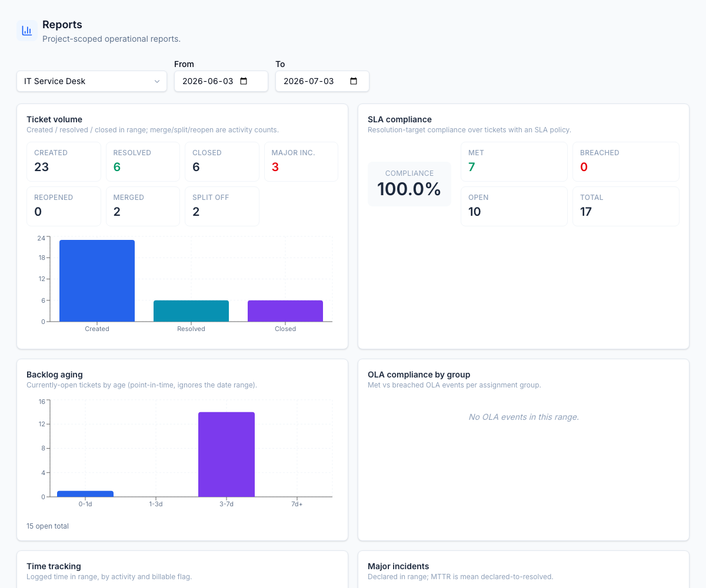Click the '15 open total' text

(48, 526)
